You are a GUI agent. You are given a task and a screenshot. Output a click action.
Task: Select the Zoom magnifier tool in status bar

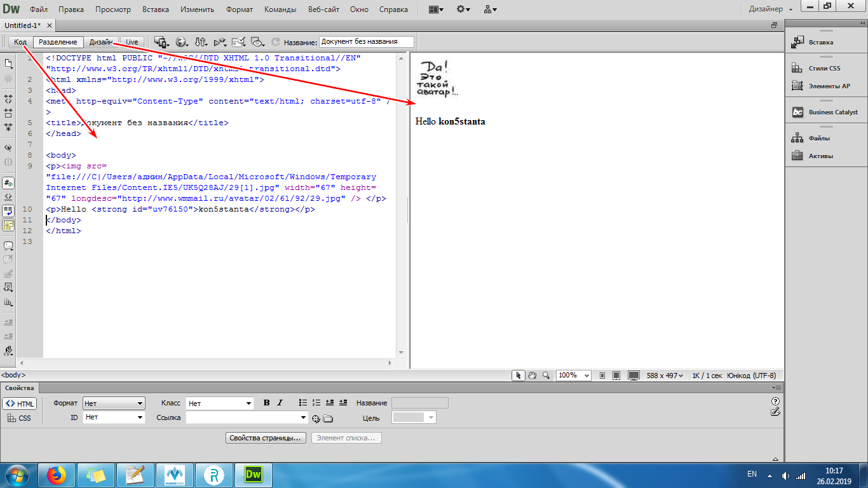[x=546, y=376]
